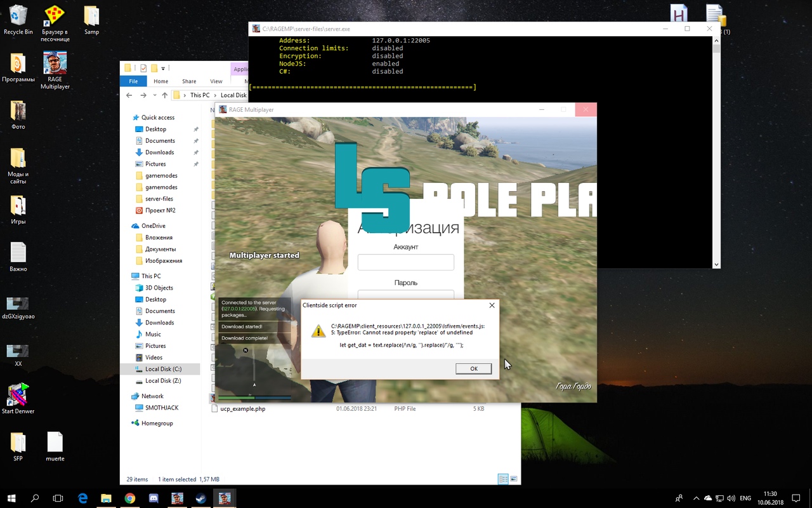The width and height of the screenshot is (812, 508).
Task: Open Программы desktop icon
Action: [x=18, y=68]
